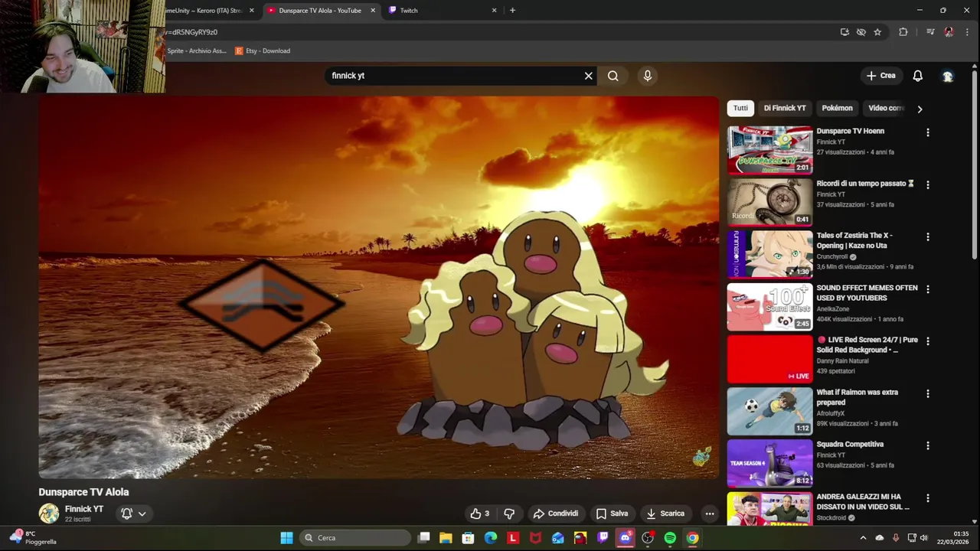Click the Scarica download button
980x551 pixels.
click(x=665, y=514)
